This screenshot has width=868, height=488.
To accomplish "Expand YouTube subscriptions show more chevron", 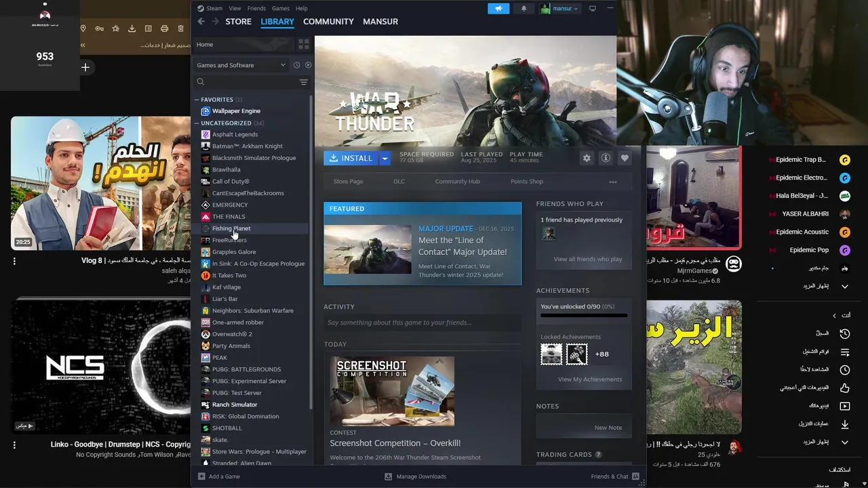I will (x=845, y=286).
